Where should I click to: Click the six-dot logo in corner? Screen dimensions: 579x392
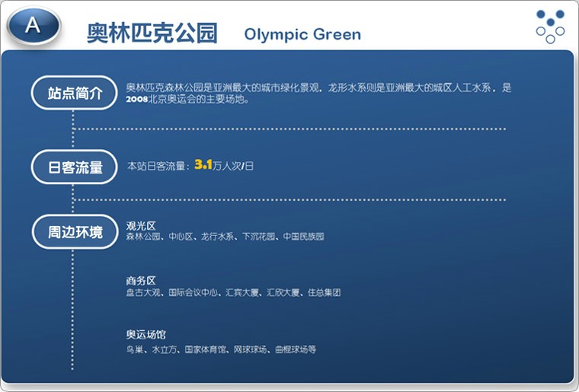(x=550, y=27)
